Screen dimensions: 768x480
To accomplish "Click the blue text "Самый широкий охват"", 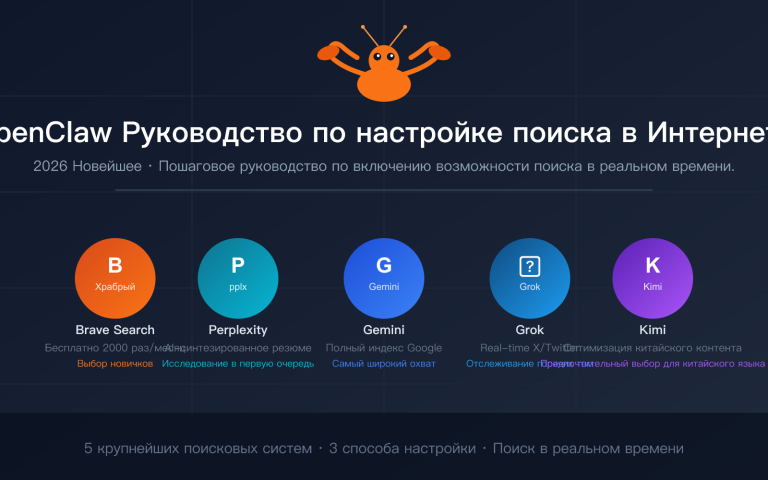I will [x=384, y=364].
